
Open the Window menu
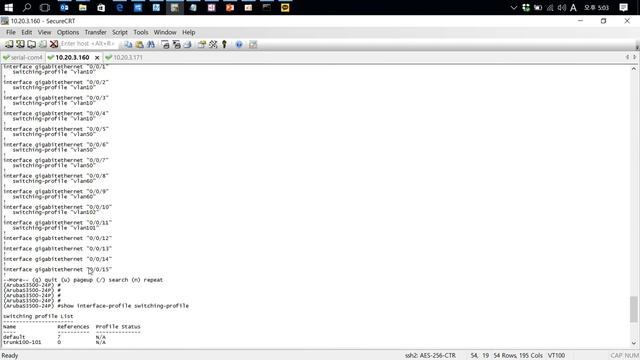coord(165,32)
